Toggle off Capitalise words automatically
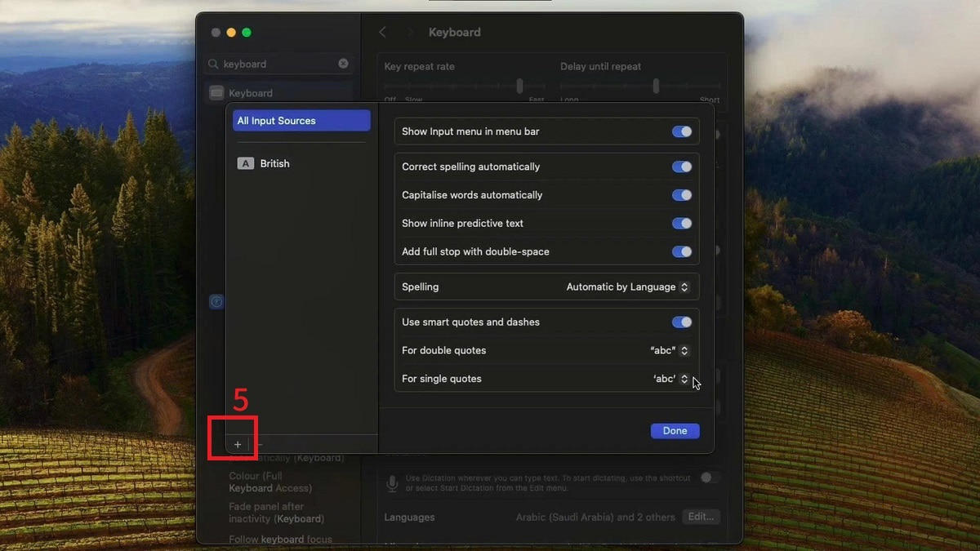 pyautogui.click(x=682, y=195)
